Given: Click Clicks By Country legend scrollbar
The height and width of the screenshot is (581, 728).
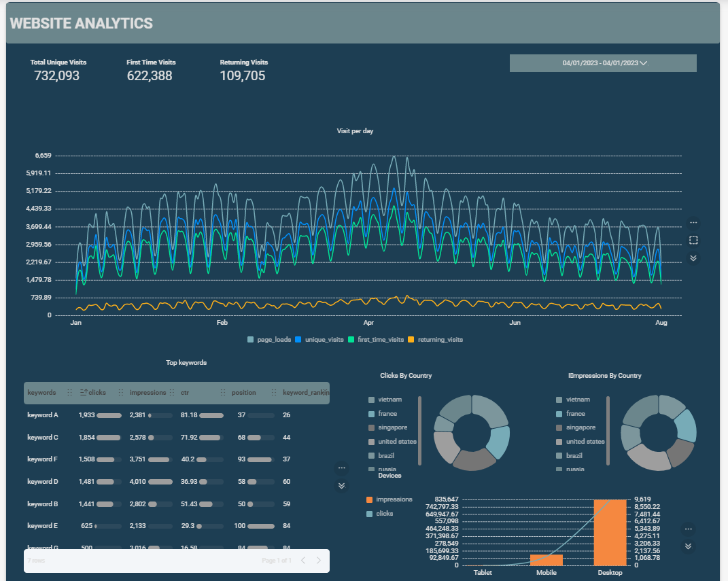Looking at the screenshot, I should point(419,431).
